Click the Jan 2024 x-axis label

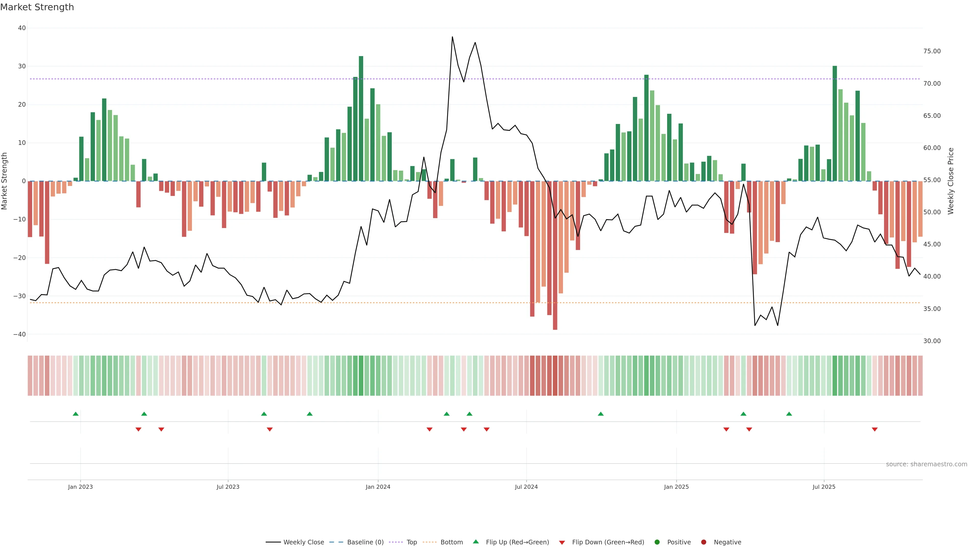pyautogui.click(x=378, y=487)
